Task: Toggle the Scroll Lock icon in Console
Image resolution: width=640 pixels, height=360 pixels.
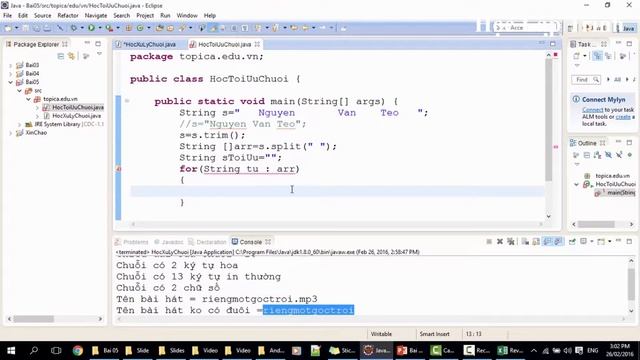Action: pyautogui.click(x=536, y=242)
